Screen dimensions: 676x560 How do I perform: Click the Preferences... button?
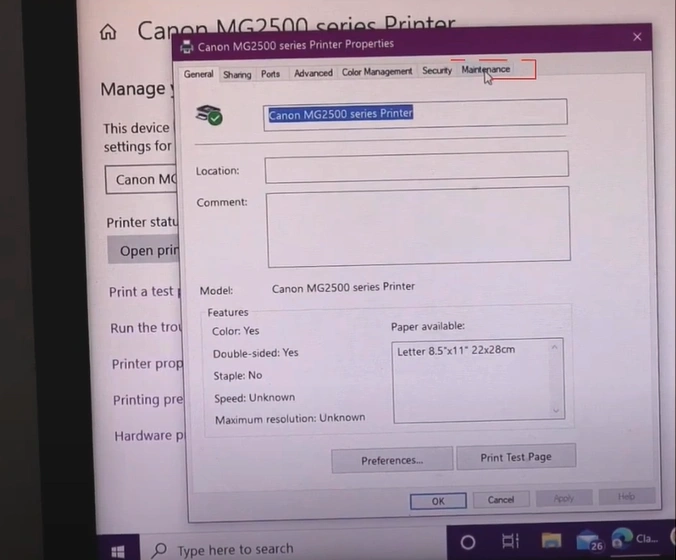[x=391, y=460]
